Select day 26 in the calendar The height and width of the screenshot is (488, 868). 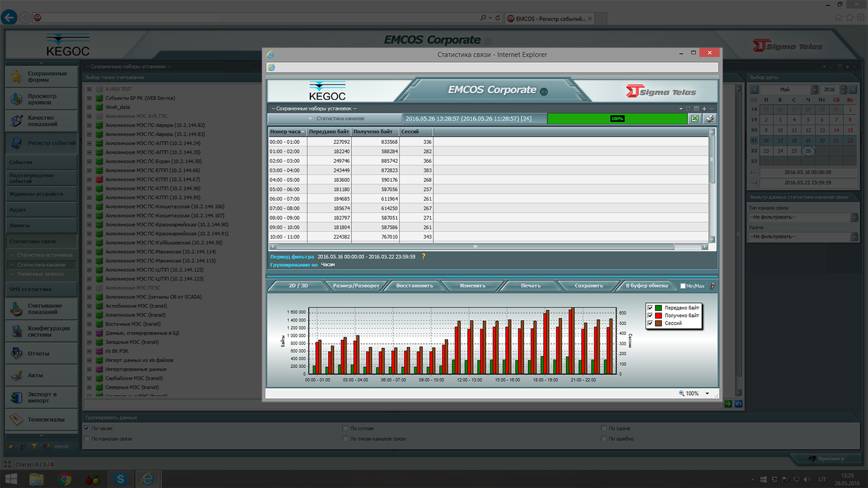[x=808, y=151]
